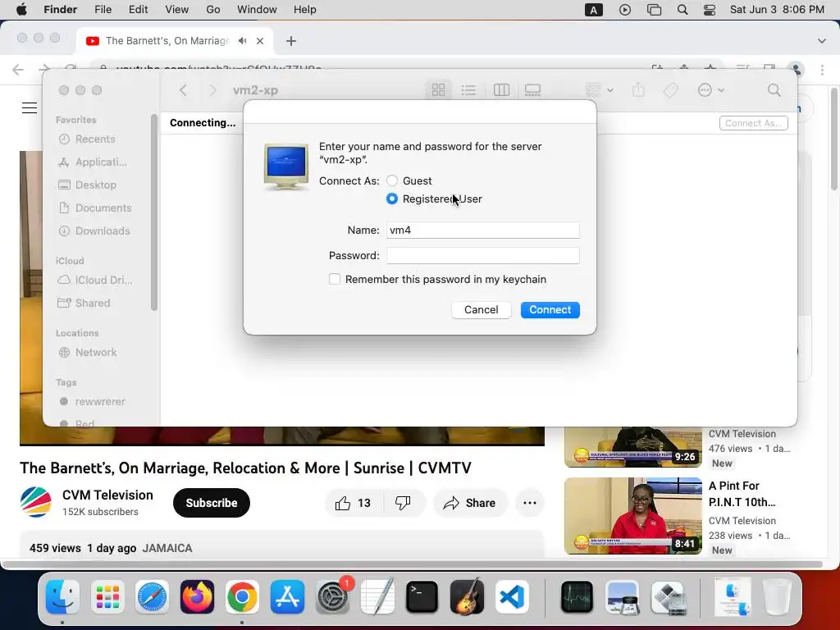The image size is (840, 630).
Task: Open the A Pint For P.I.N.T video thumbnail
Action: point(633,516)
